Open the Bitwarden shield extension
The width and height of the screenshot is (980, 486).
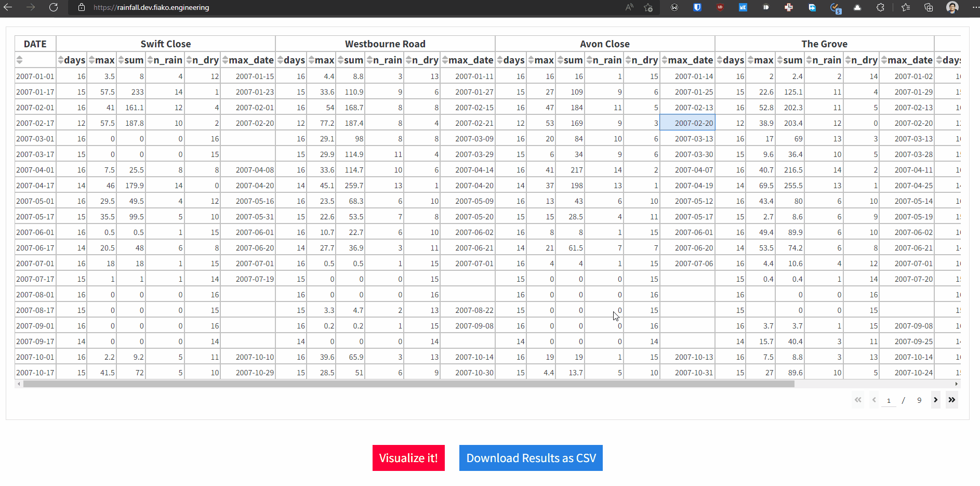pos(697,7)
